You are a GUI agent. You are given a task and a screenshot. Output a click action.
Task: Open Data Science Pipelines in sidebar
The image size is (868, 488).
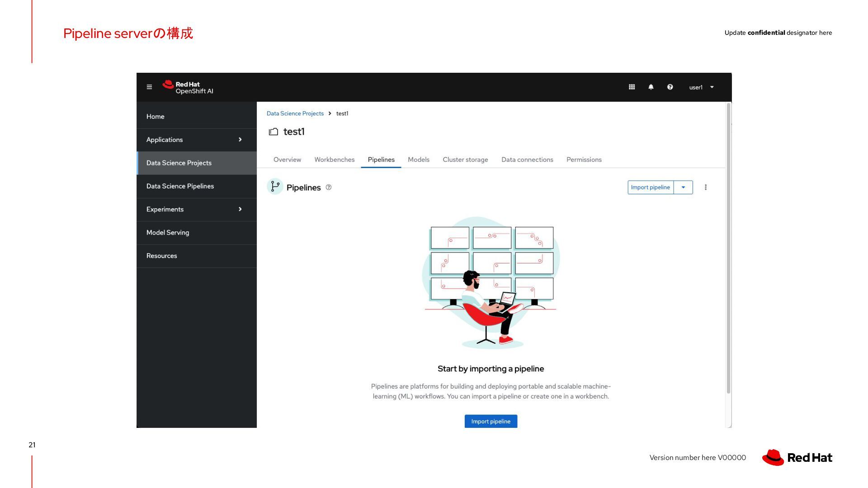197,186
